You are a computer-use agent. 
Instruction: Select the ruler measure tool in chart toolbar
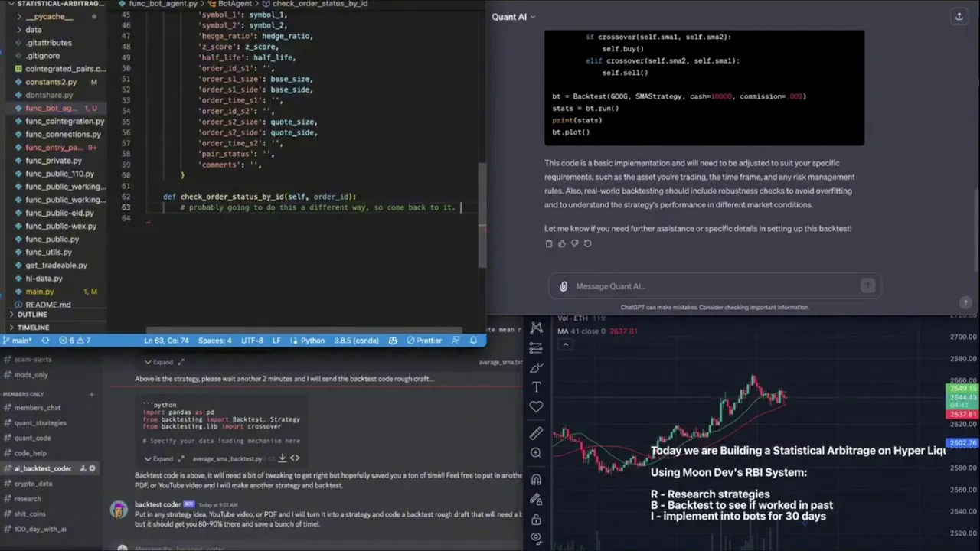pyautogui.click(x=536, y=433)
